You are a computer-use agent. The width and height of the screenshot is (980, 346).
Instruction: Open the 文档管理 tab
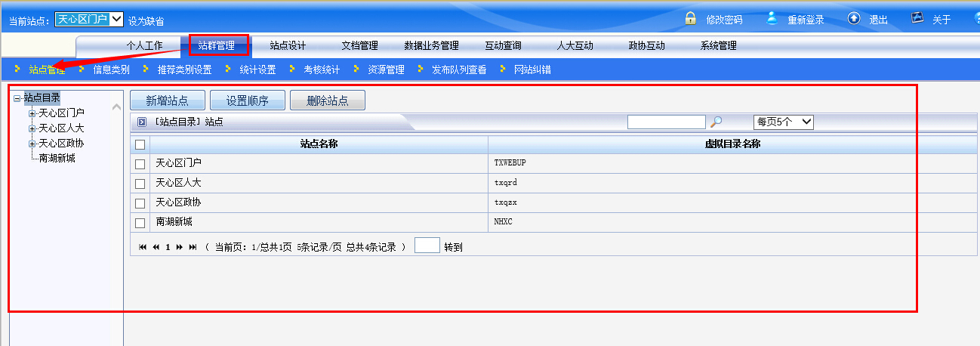[359, 45]
